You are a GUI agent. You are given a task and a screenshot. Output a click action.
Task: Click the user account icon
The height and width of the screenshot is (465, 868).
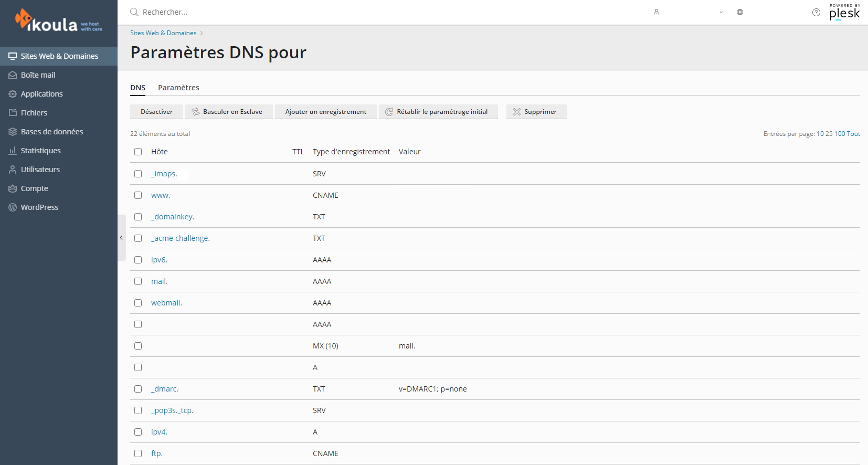[x=657, y=12]
